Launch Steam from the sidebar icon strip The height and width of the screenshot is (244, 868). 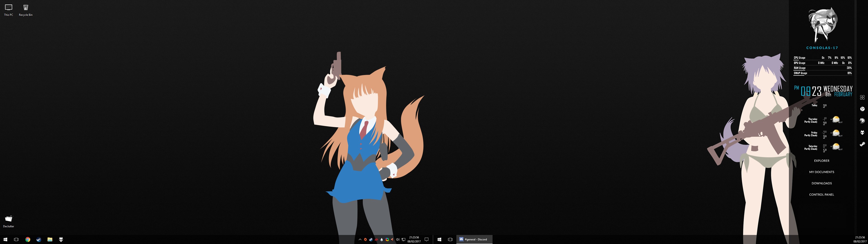[x=862, y=144]
